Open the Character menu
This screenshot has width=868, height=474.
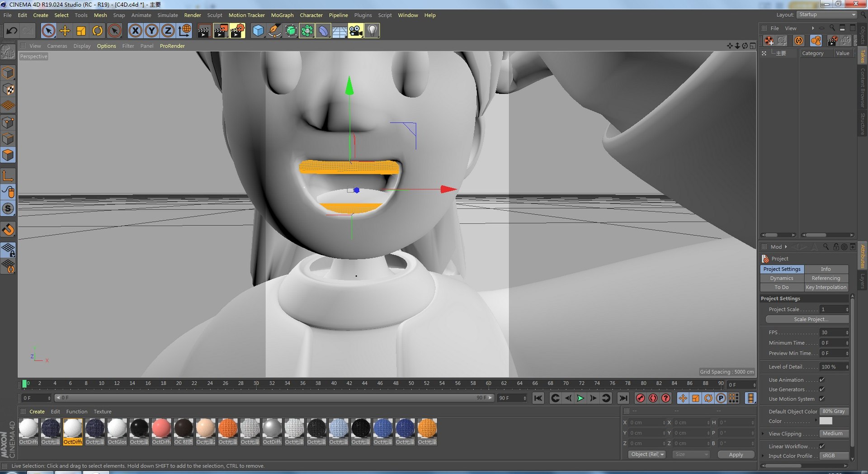point(311,15)
